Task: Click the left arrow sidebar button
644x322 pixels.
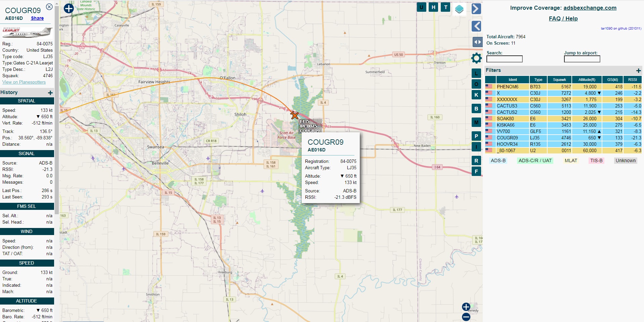Action: [476, 26]
